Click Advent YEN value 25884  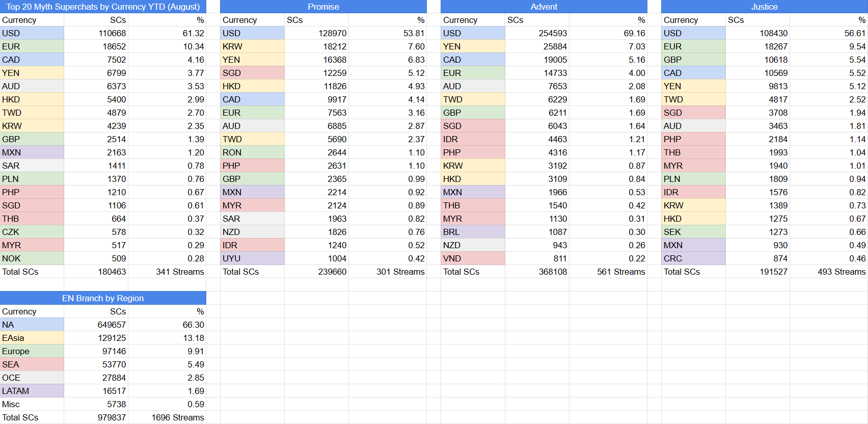coord(537,46)
